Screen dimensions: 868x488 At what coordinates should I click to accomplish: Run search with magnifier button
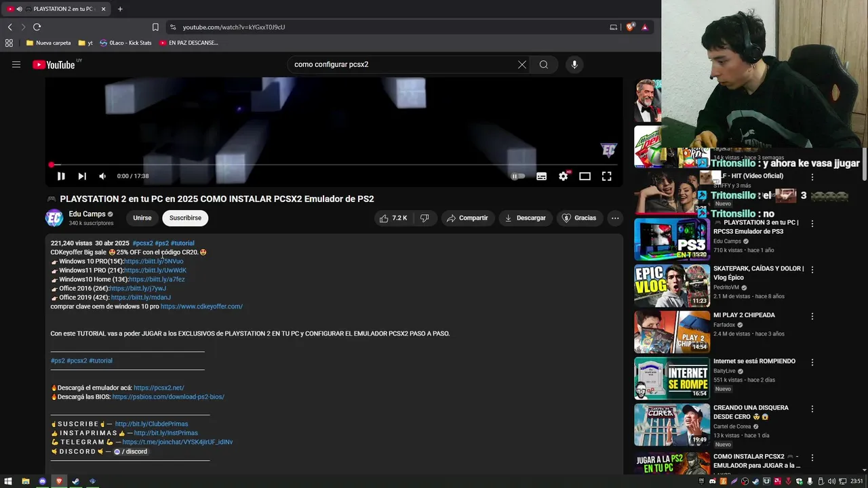544,64
